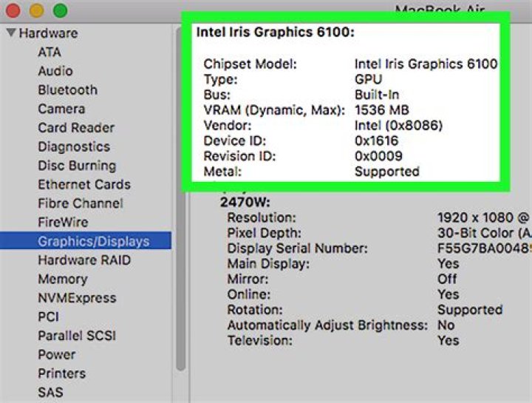Select Audio in the sidebar
The image size is (532, 403).
coord(55,71)
